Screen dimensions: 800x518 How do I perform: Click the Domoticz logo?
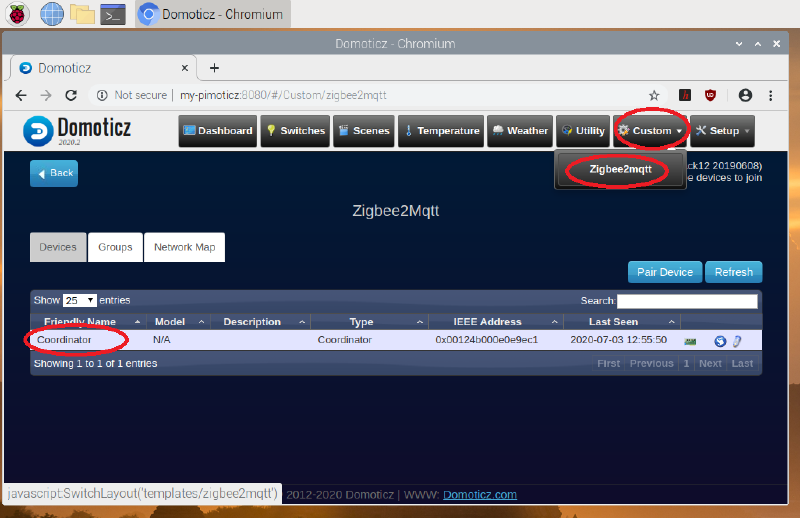coord(78,131)
